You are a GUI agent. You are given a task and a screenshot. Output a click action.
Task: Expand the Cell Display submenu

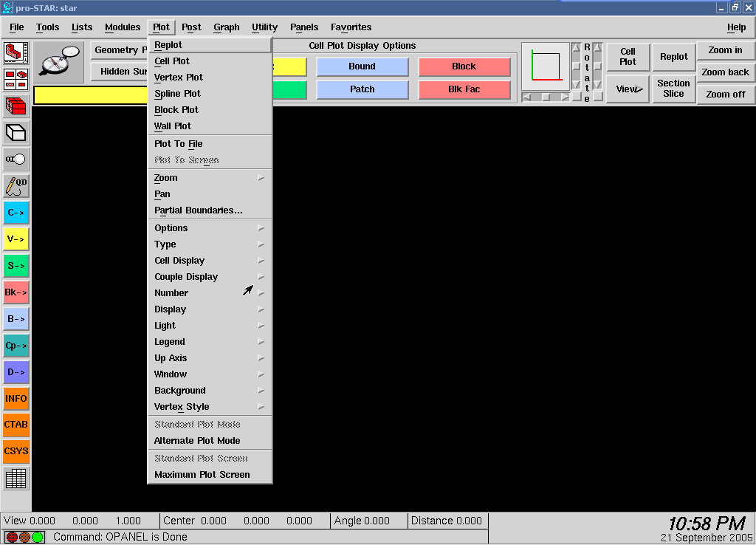click(x=210, y=261)
